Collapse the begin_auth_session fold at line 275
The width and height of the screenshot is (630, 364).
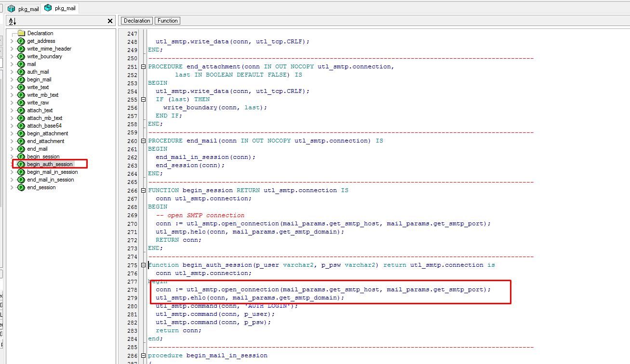(x=143, y=265)
